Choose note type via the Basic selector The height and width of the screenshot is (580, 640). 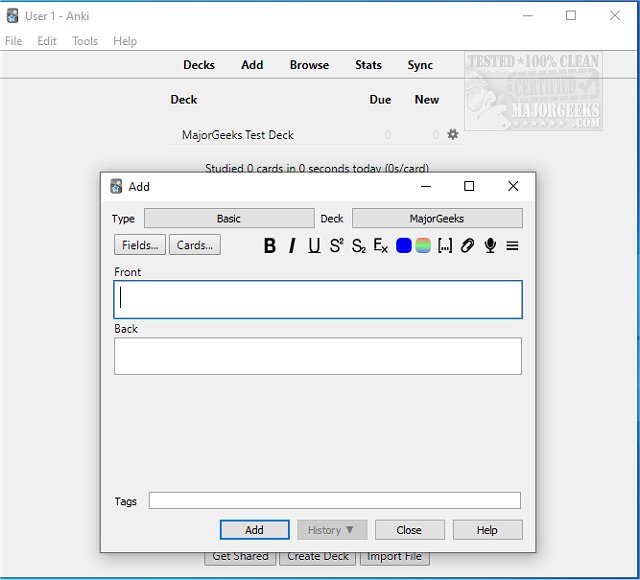[x=229, y=218]
